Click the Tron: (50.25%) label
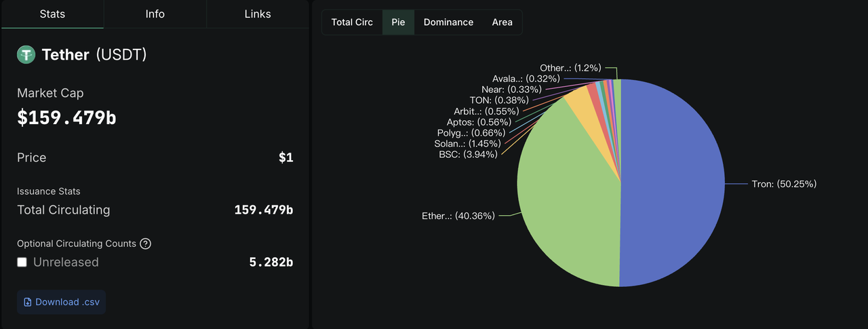Image resolution: width=868 pixels, height=329 pixels. pyautogui.click(x=784, y=184)
